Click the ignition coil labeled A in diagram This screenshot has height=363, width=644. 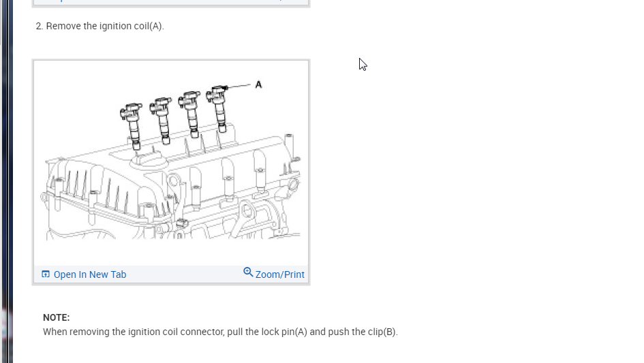(x=218, y=108)
